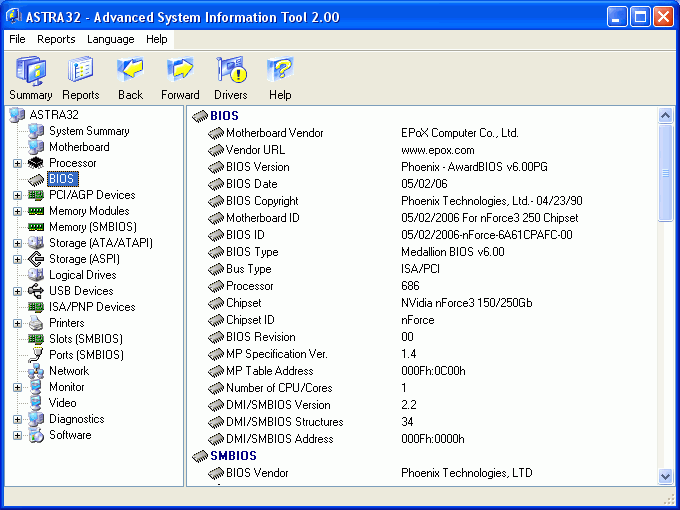Click the Diagnostics icon in tree

36,419
